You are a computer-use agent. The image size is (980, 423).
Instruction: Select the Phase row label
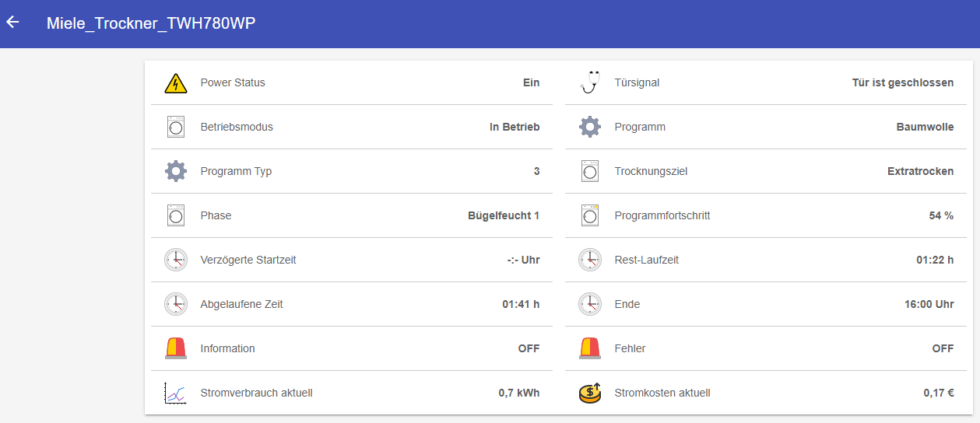click(216, 215)
